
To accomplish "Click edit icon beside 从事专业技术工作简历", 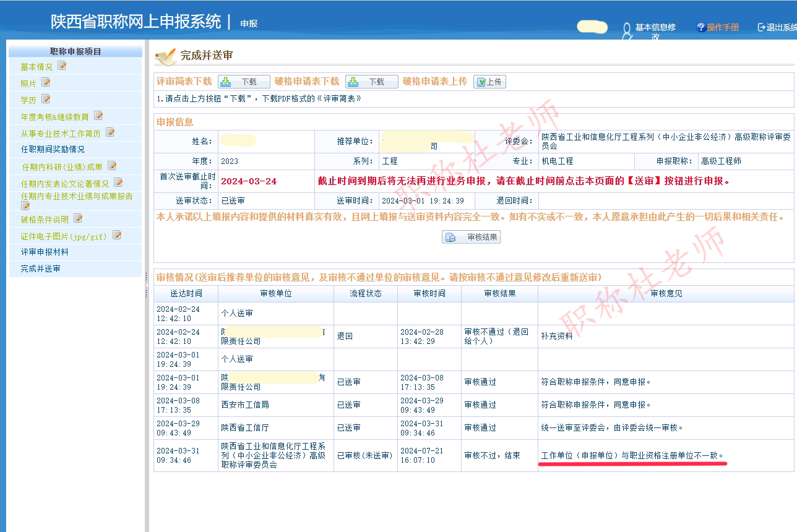I will pos(110,132).
